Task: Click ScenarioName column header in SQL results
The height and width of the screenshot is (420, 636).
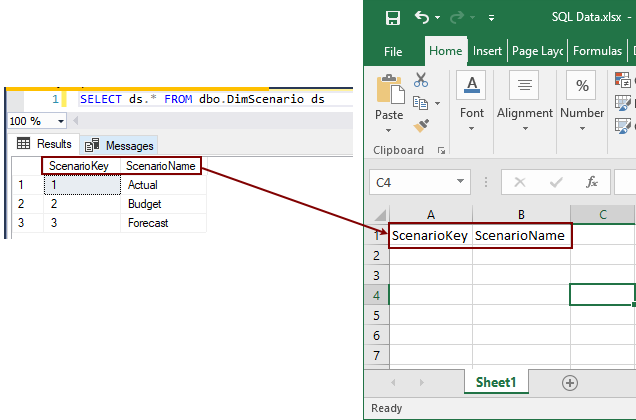Action: [x=161, y=166]
